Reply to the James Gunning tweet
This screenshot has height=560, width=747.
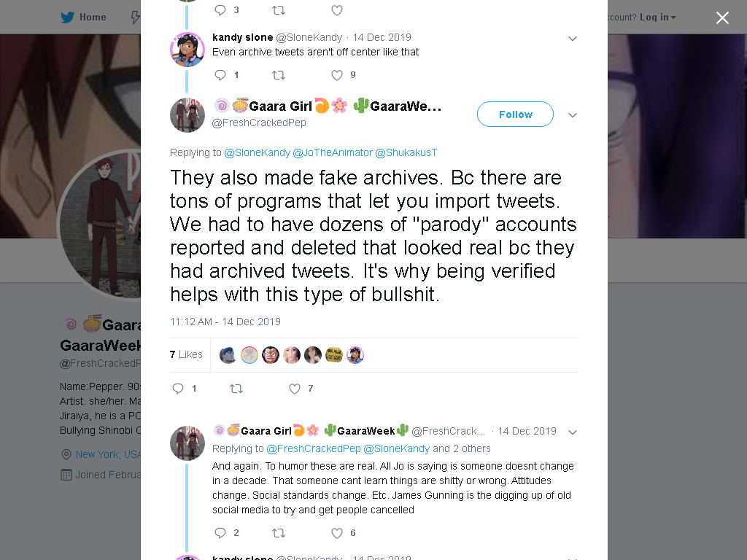click(x=220, y=533)
